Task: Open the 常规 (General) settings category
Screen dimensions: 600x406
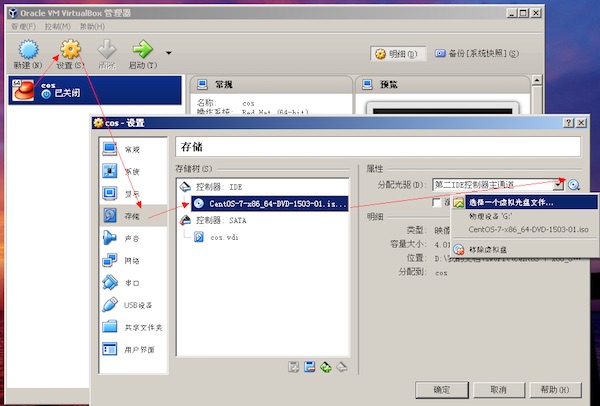Action: (x=133, y=149)
